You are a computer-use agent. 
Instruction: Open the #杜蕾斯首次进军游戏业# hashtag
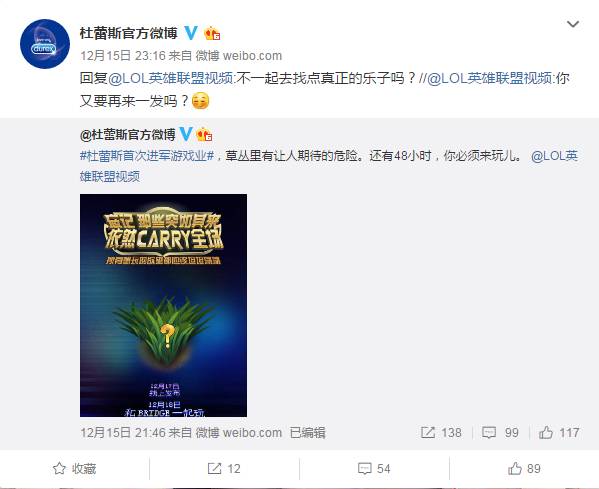147,156
